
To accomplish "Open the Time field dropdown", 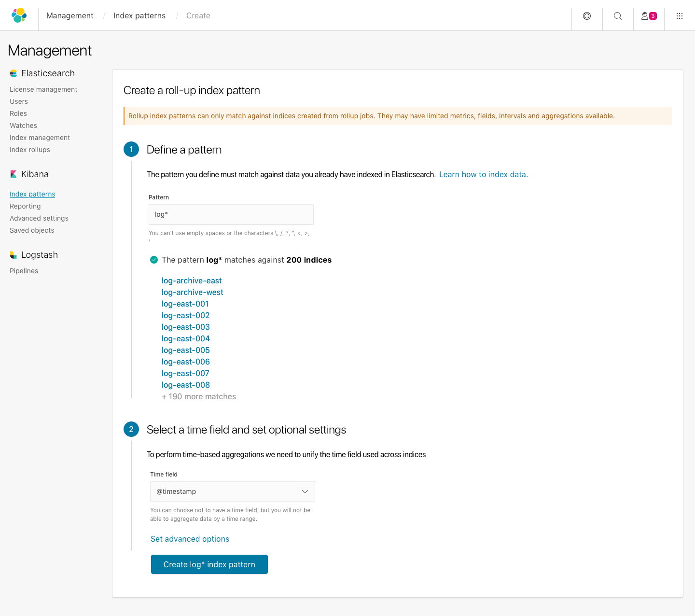I will 232,491.
